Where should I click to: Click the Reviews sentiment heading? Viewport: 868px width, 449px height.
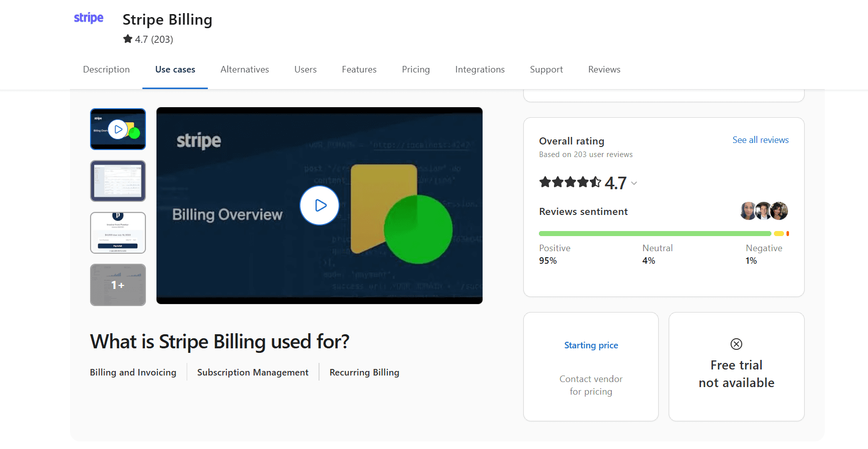(x=583, y=211)
